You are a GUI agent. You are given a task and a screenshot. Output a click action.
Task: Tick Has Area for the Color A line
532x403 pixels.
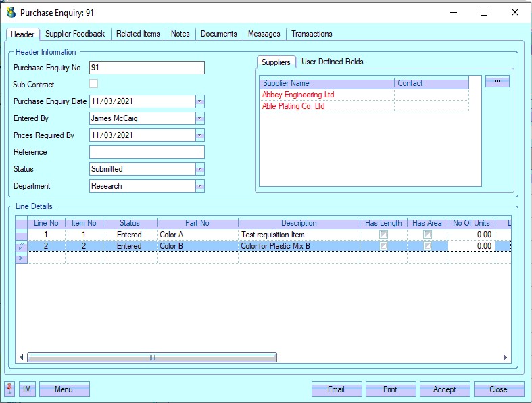[x=427, y=235]
